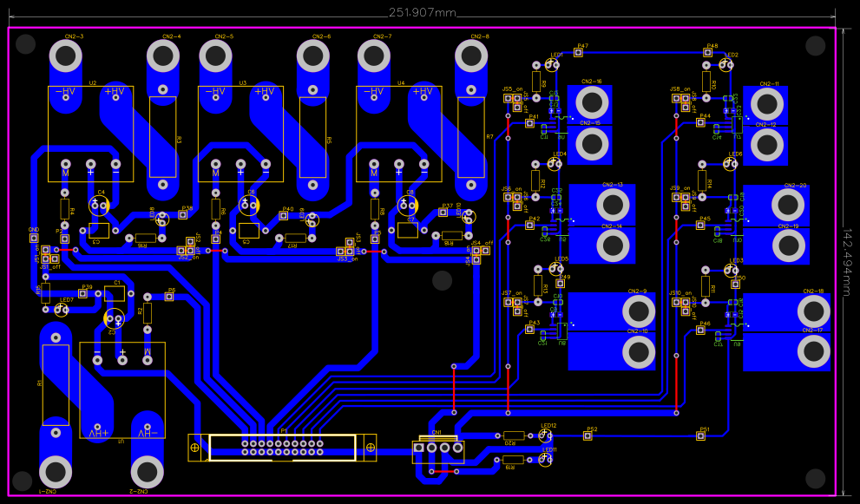This screenshot has height=504, width=860.
Task: Click the CN2-3 mounting connector
Action: 66,56
